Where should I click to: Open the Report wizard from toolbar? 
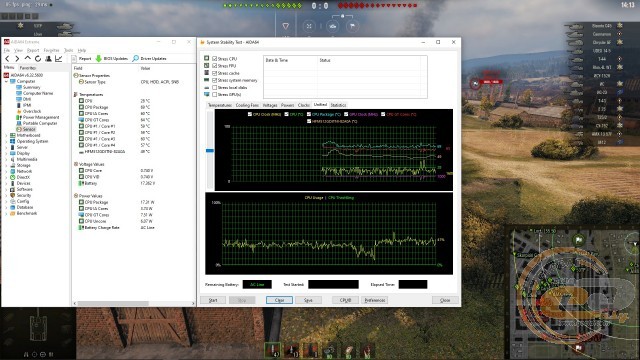coord(82,59)
